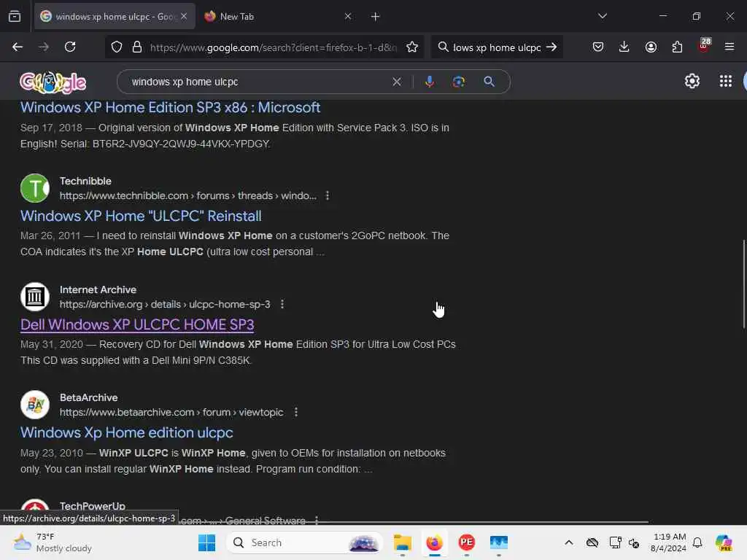Open Firefox application hamburger menu
747x560 pixels.
click(x=729, y=47)
